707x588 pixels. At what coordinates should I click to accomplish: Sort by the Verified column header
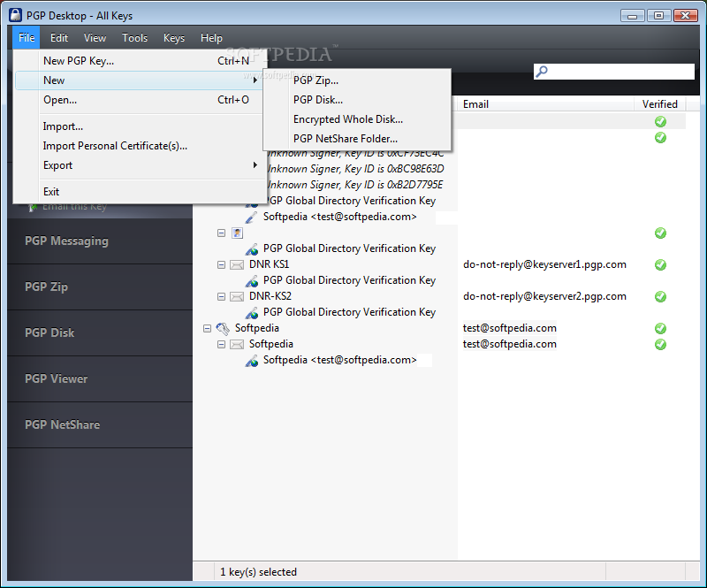tap(659, 104)
